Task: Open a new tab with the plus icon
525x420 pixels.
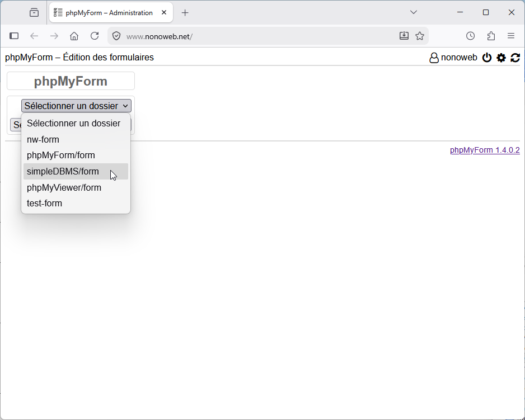Action: (x=185, y=13)
